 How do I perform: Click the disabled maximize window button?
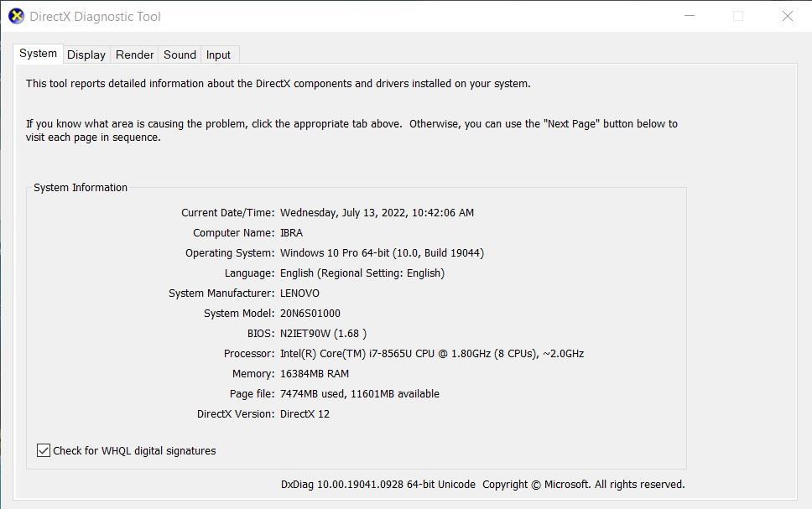(x=738, y=16)
